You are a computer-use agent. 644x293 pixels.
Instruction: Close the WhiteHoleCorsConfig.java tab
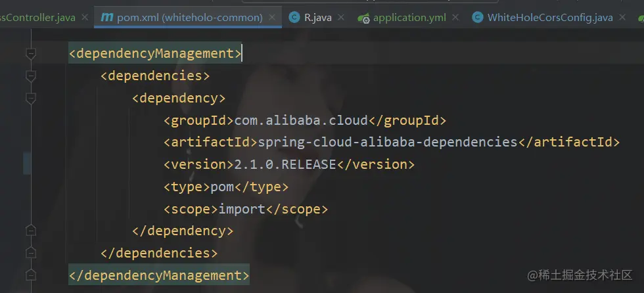(622, 18)
